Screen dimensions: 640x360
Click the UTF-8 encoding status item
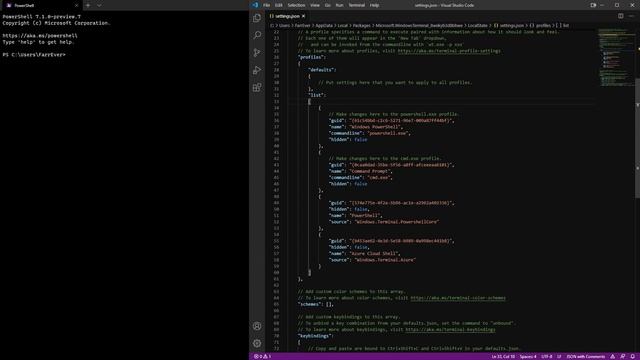click(547, 356)
